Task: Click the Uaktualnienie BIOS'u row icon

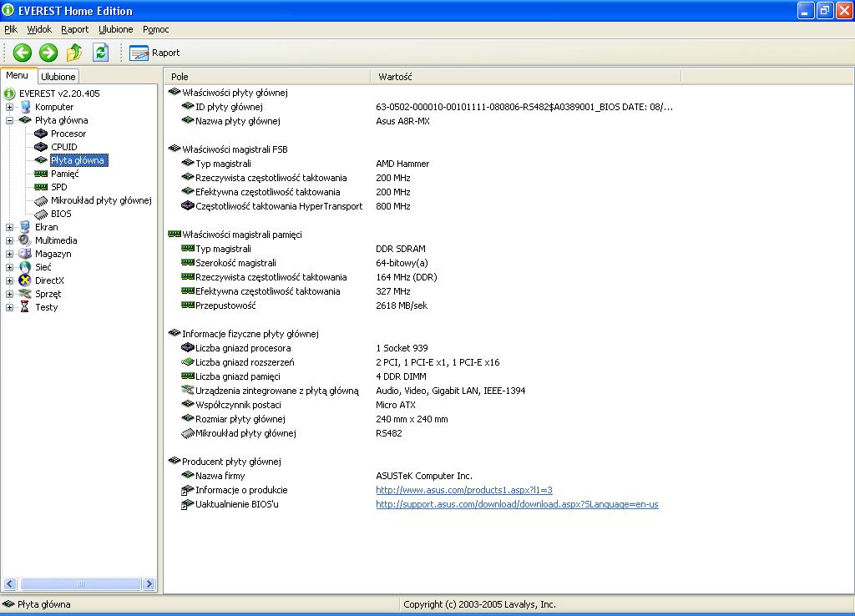Action: (188, 504)
